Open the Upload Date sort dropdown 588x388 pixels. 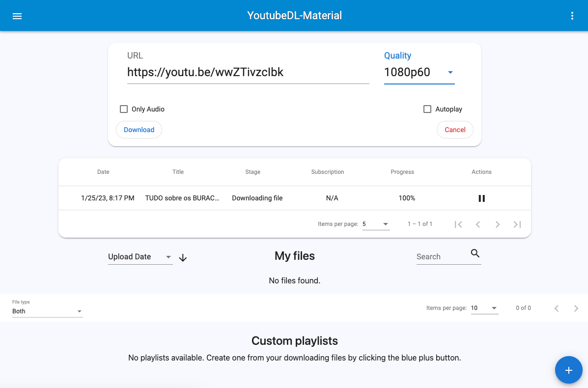(140, 257)
